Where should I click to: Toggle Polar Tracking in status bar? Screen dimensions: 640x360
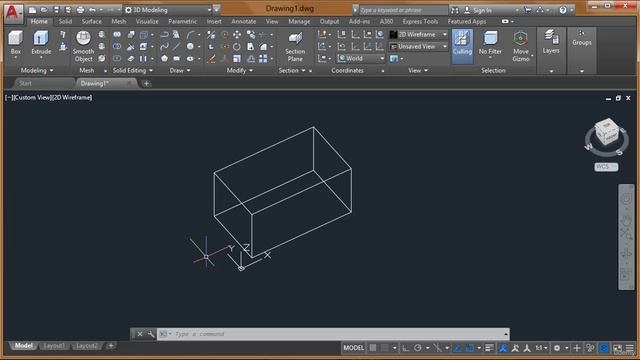tap(418, 348)
